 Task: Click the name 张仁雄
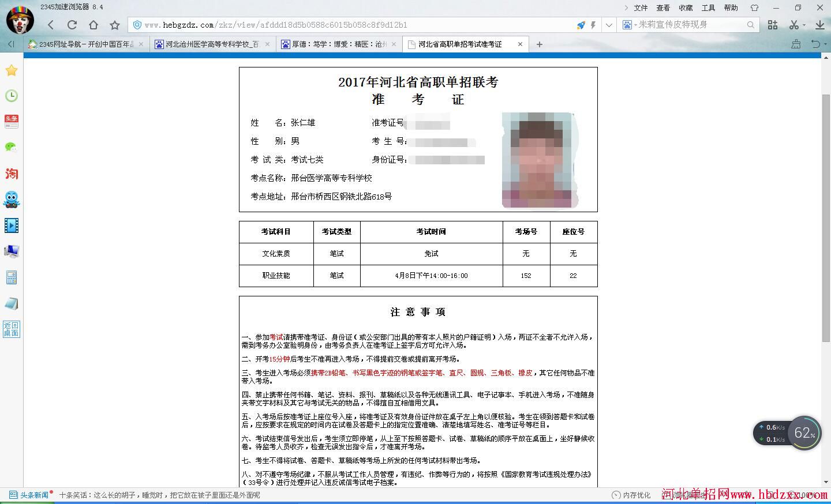(x=303, y=123)
